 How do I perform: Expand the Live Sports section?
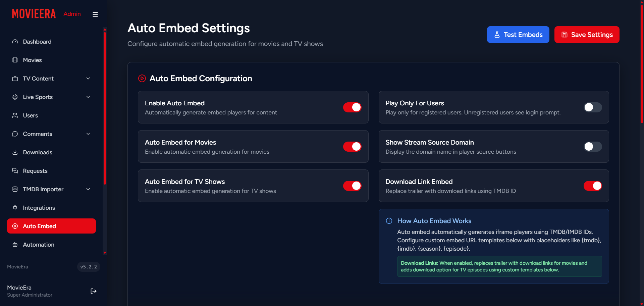pyautogui.click(x=50, y=97)
